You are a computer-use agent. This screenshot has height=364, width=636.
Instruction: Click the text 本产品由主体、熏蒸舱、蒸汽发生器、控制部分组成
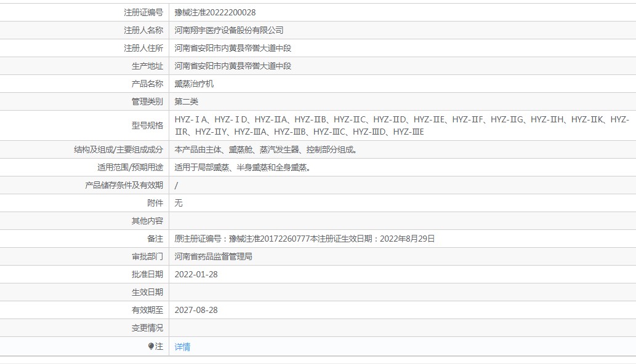266,149
